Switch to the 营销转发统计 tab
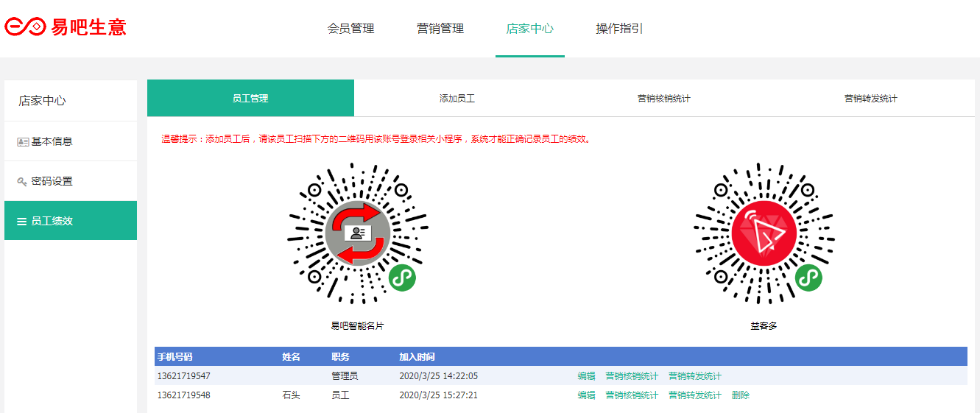This screenshot has width=980, height=413. [x=871, y=98]
